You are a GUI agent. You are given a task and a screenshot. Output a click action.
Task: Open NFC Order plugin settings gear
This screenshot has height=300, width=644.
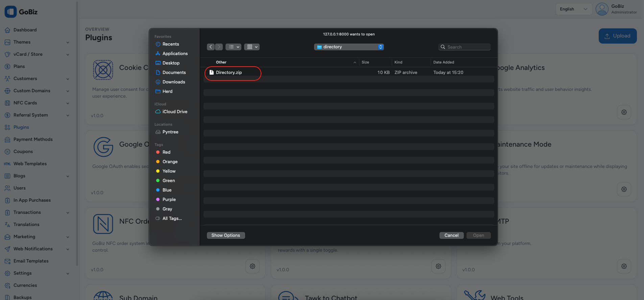pyautogui.click(x=253, y=266)
